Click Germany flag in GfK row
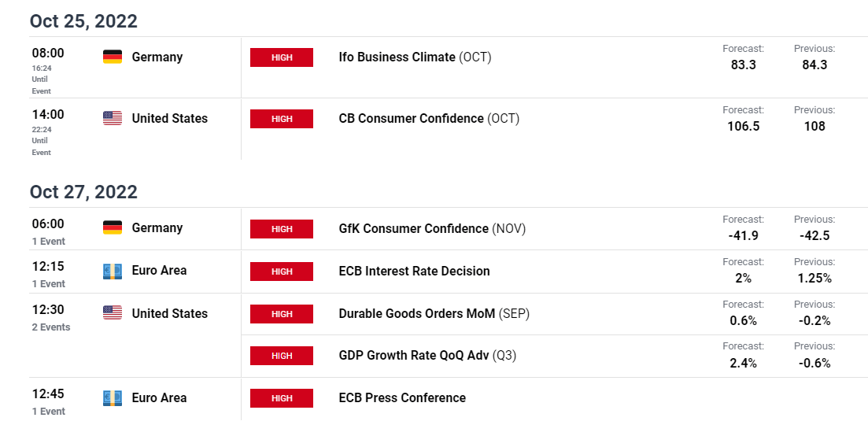The width and height of the screenshot is (868, 436). (x=113, y=228)
